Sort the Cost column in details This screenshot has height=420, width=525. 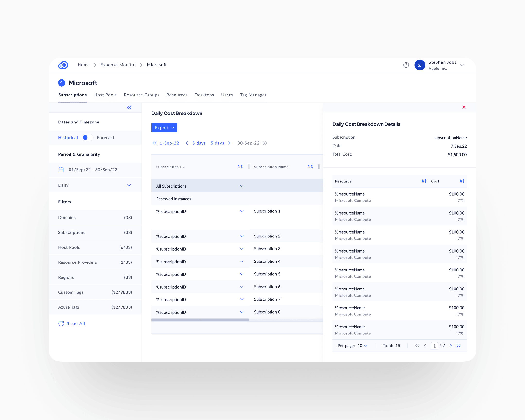point(462,181)
